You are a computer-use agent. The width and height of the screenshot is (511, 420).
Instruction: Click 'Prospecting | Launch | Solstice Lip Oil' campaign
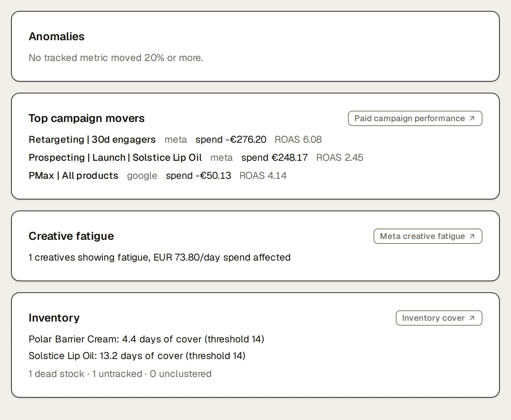click(x=115, y=157)
